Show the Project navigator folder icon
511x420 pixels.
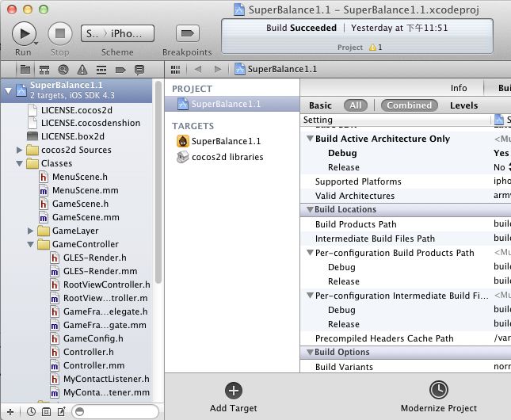25,70
